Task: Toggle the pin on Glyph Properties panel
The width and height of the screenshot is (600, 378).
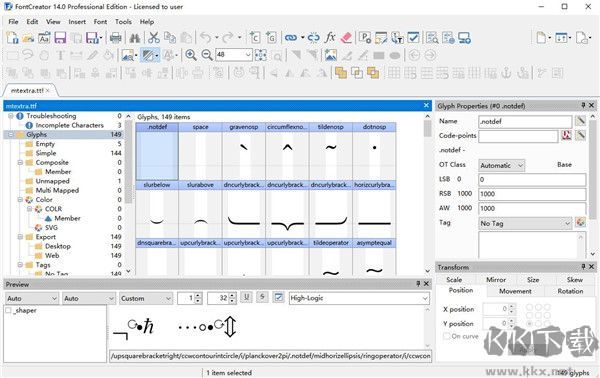Action: pos(584,106)
